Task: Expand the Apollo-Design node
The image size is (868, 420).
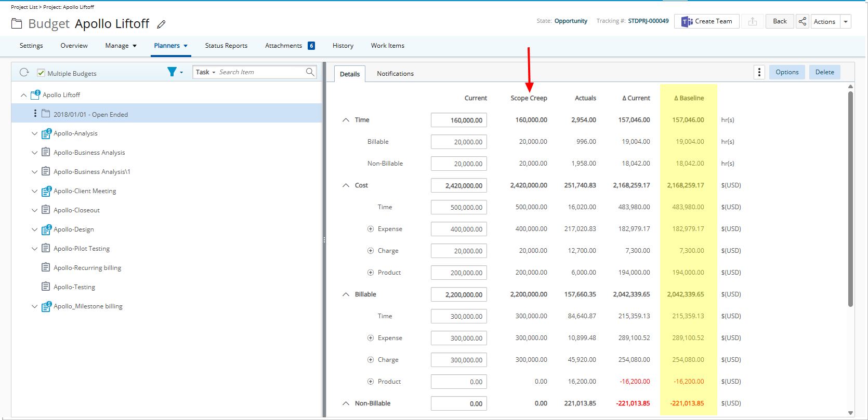Action: point(34,229)
